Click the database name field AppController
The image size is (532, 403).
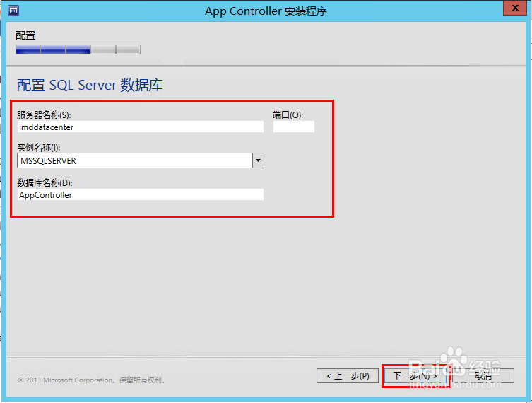[x=141, y=195]
